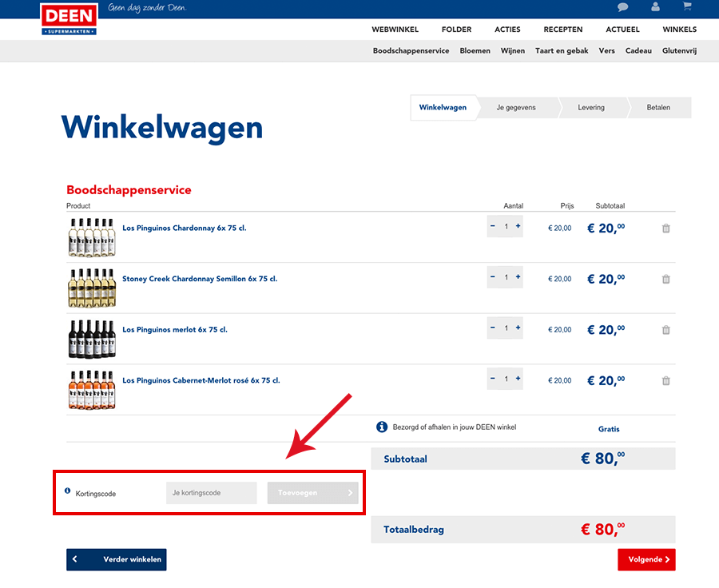Open the WEBWINKEL menu
This screenshot has width=719, height=588.
(395, 30)
